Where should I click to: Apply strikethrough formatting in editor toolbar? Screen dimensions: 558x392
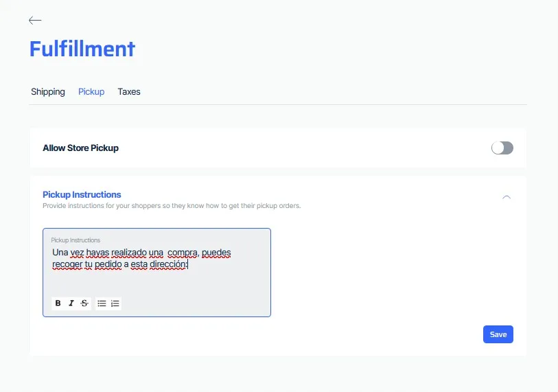(x=84, y=303)
